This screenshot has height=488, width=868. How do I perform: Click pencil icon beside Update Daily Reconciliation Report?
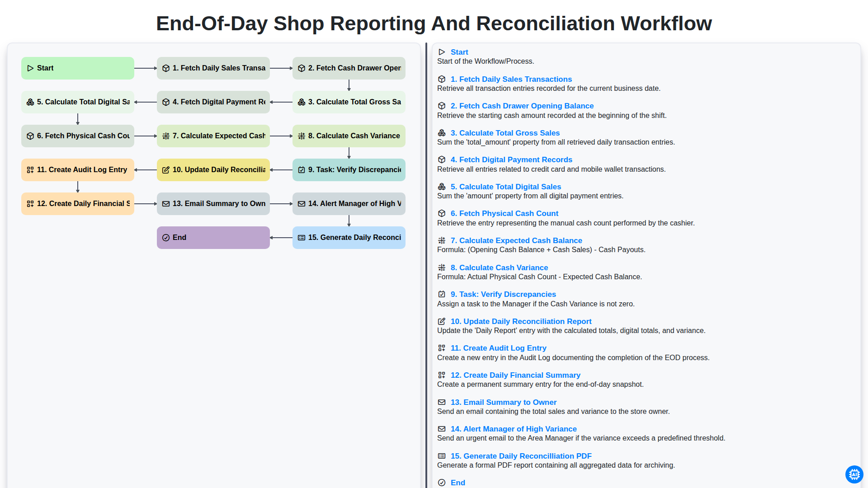(442, 322)
